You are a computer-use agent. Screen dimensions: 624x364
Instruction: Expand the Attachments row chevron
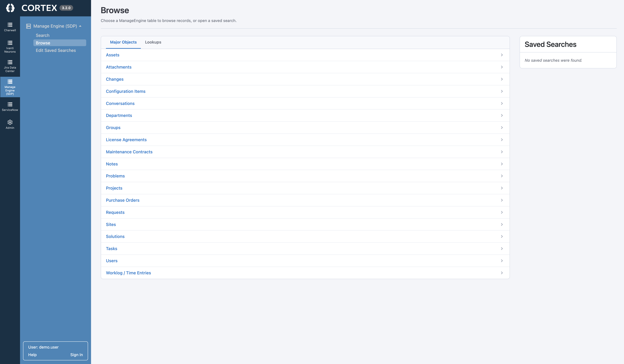click(502, 67)
